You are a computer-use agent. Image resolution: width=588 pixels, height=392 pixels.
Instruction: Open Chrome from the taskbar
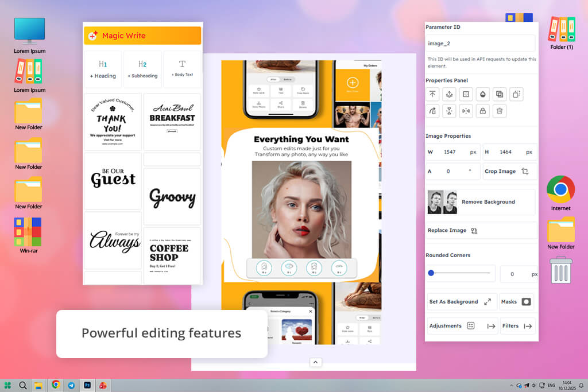[56, 385]
